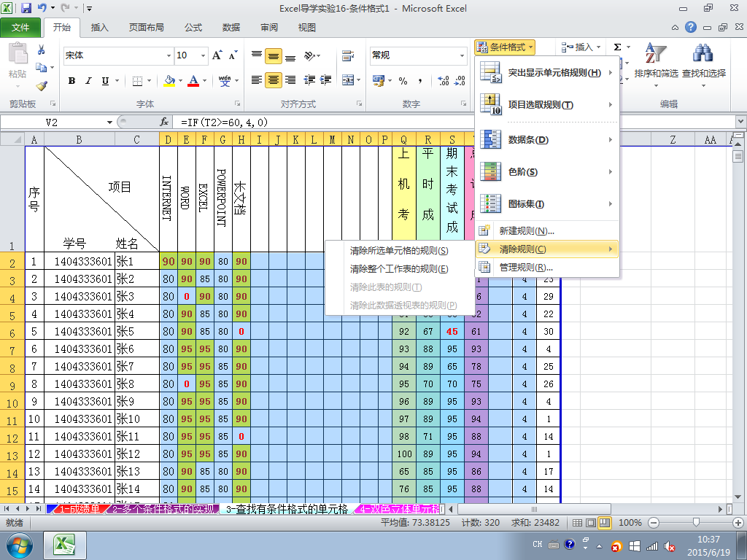This screenshot has height=560, width=747.
Task: Toggle bottom vertical alignment
Action: 290,55
